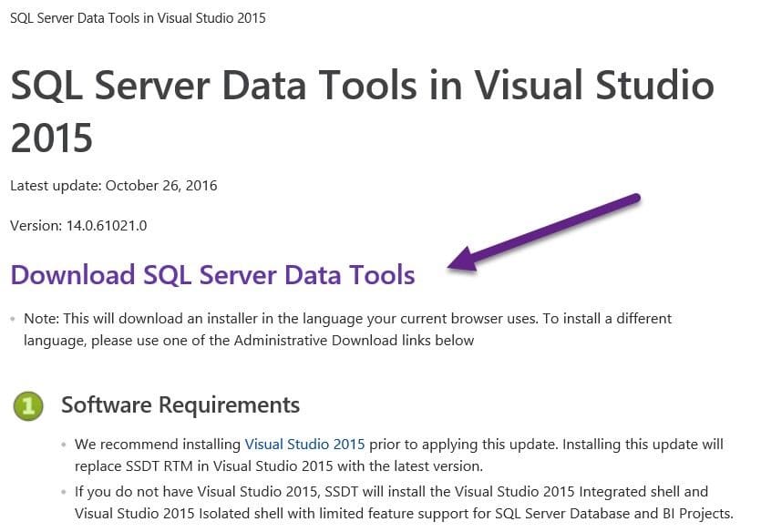Click the 'Integrated shell and' phrase
This screenshot has width=782, height=532.
coord(643,491)
